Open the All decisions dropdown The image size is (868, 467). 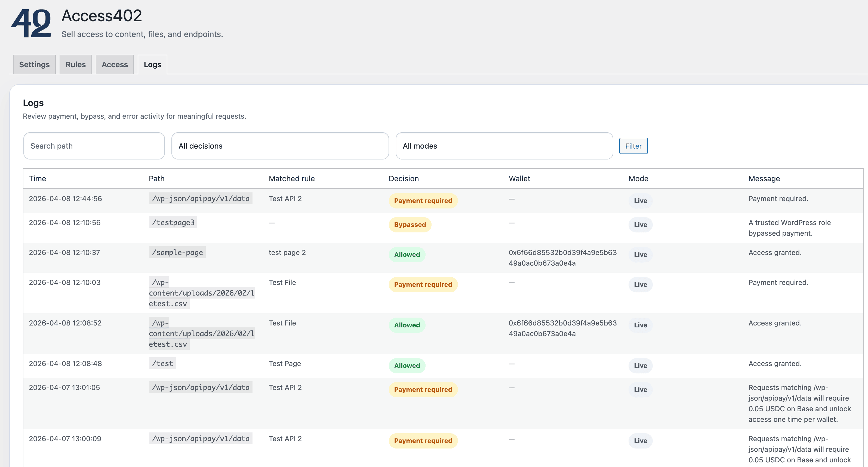[280, 146]
